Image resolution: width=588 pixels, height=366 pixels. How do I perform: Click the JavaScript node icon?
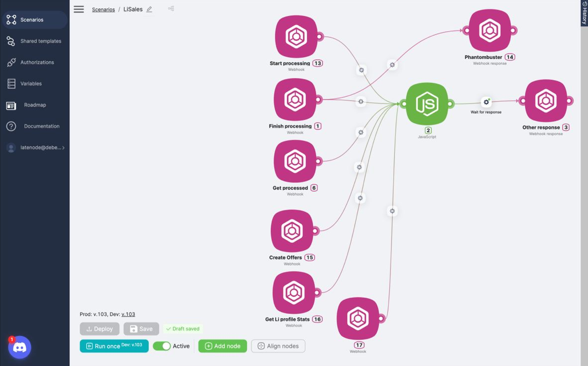(x=427, y=104)
